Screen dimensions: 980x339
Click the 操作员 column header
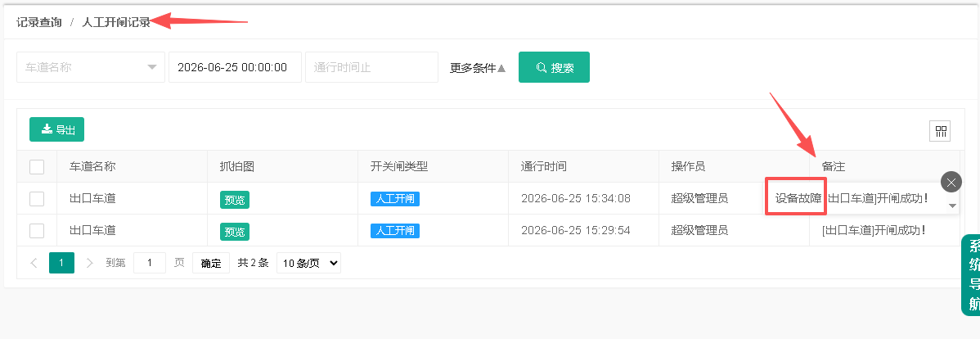click(x=688, y=166)
